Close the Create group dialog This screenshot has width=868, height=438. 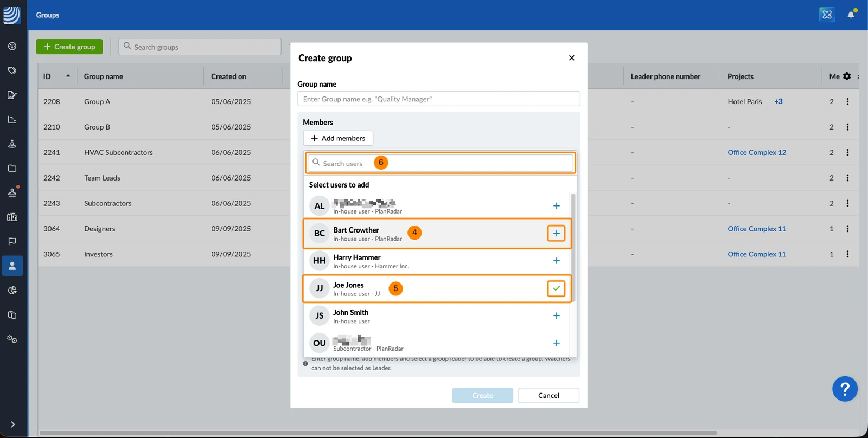pos(571,58)
